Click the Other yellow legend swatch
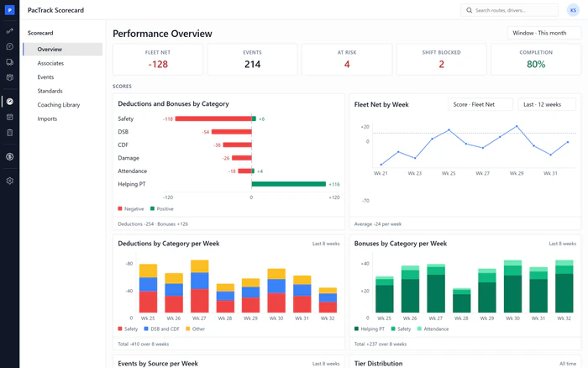588x368 pixels. (x=188, y=329)
